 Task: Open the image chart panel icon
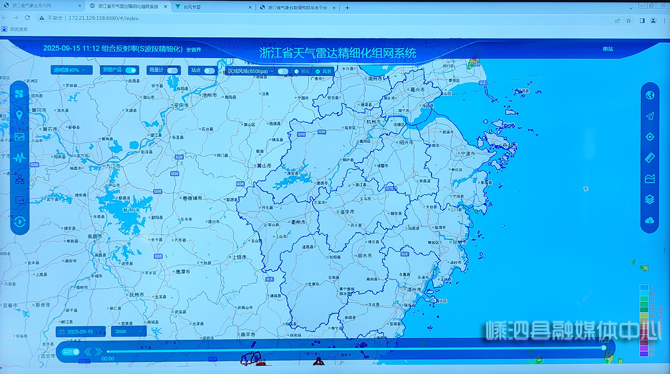pos(19,137)
